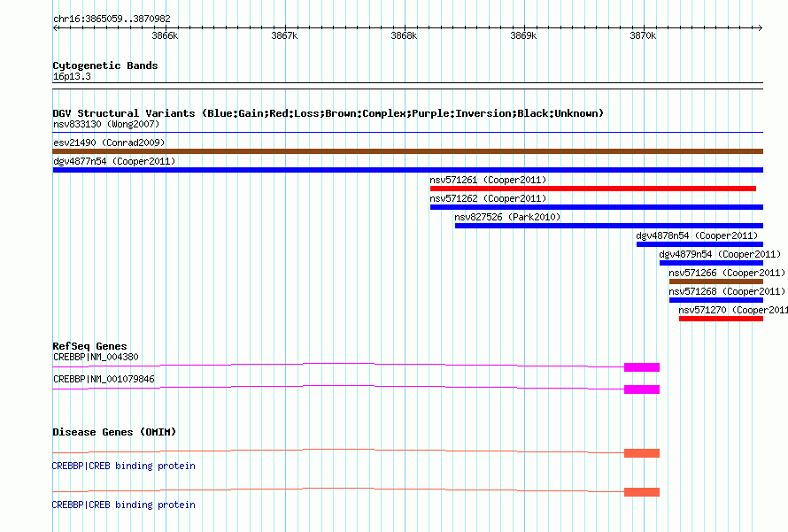788x532 pixels.
Task: Select the Disease Genes (OMIM) track title
Action: click(114, 432)
